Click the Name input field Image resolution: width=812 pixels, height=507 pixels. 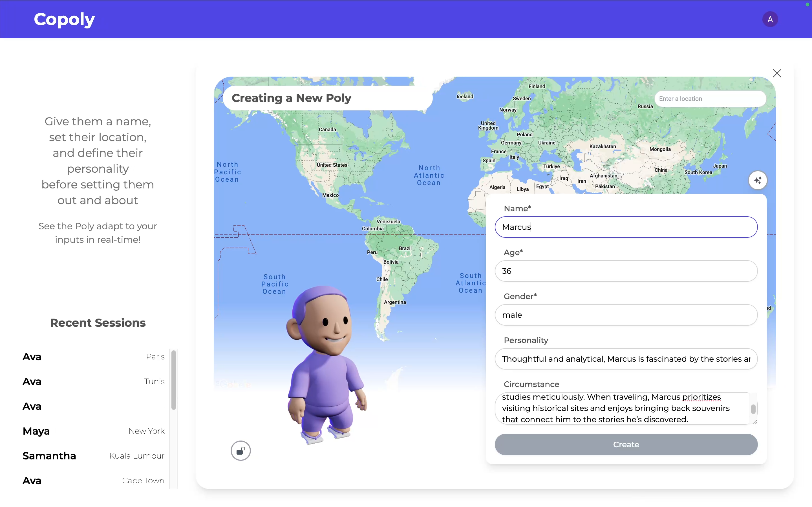[626, 227]
